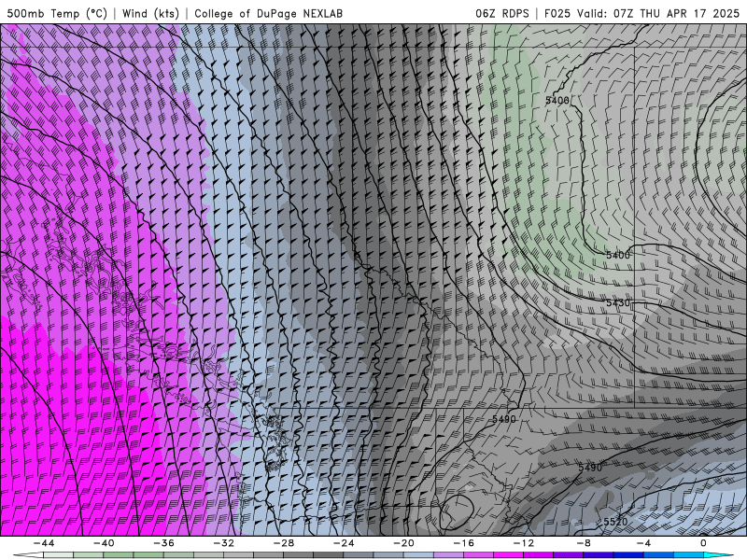
Task: Click the -8 value on the temperature scale
Action: click(585, 543)
